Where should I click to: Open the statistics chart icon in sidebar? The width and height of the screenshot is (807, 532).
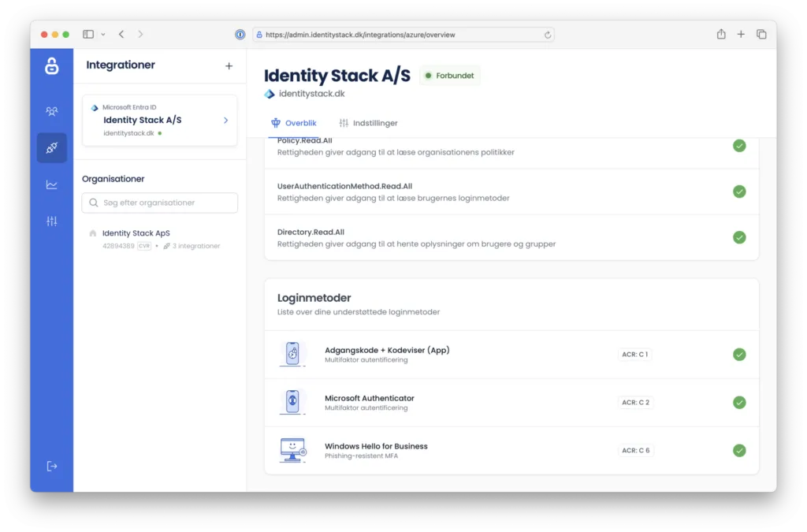[x=51, y=184]
